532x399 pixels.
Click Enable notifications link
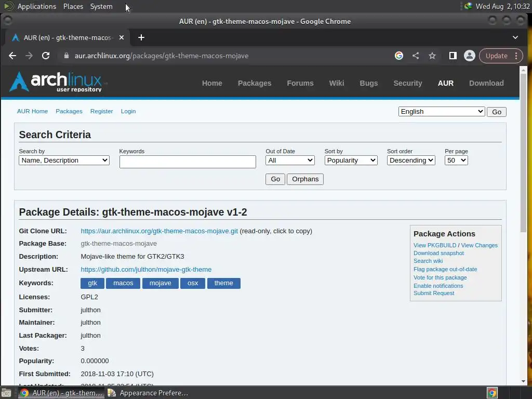[x=438, y=286]
